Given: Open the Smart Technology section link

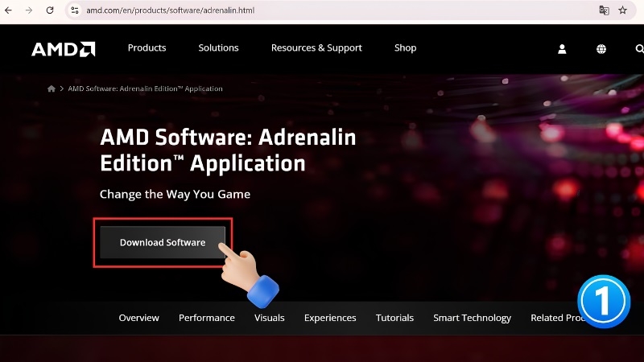Looking at the screenshot, I should pos(472,318).
